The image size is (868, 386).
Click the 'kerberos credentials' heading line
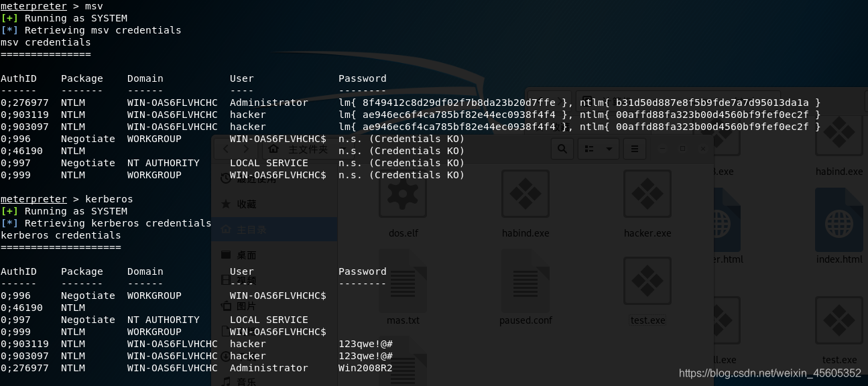click(x=61, y=235)
